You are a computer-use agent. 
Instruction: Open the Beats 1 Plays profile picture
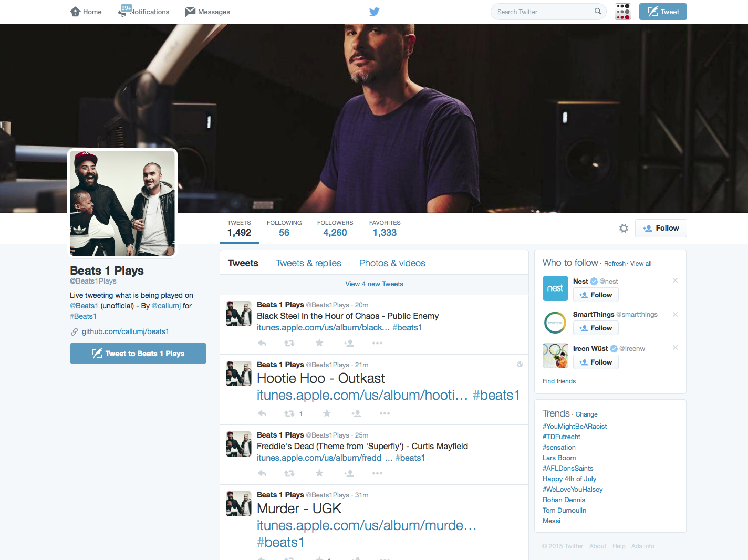[122, 203]
